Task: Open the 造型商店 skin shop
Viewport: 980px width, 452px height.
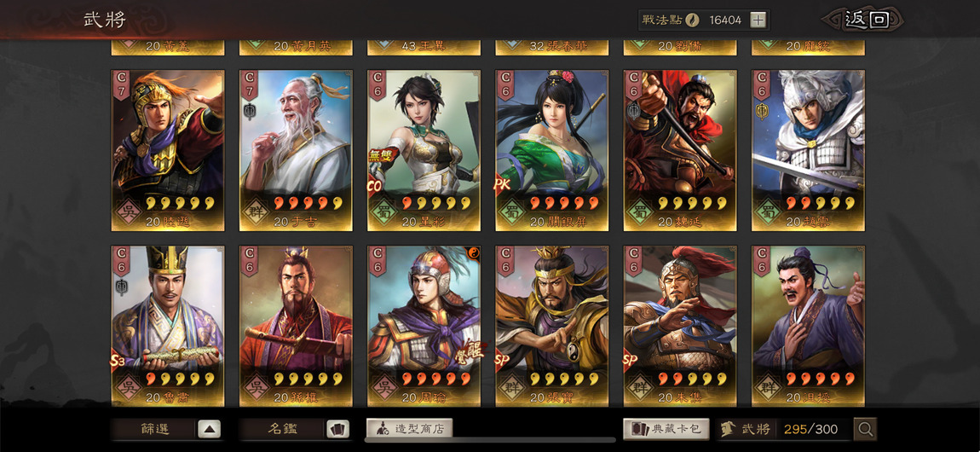Action: point(409,429)
